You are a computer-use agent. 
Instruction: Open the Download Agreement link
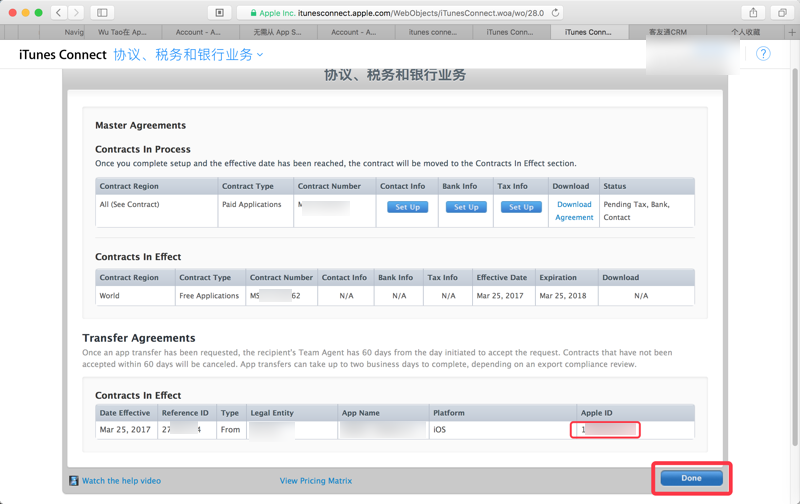point(574,211)
